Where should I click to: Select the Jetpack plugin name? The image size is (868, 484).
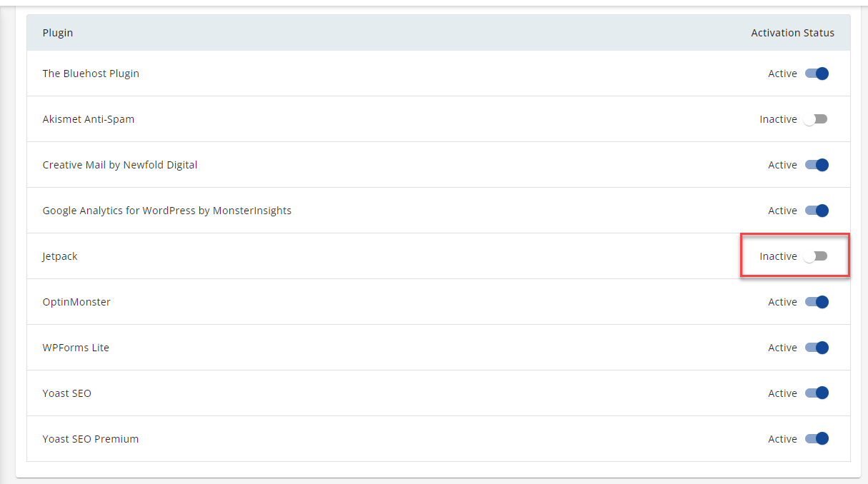(59, 256)
